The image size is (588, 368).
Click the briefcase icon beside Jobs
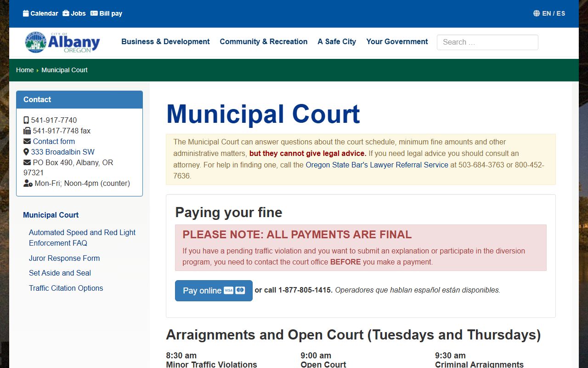click(66, 13)
